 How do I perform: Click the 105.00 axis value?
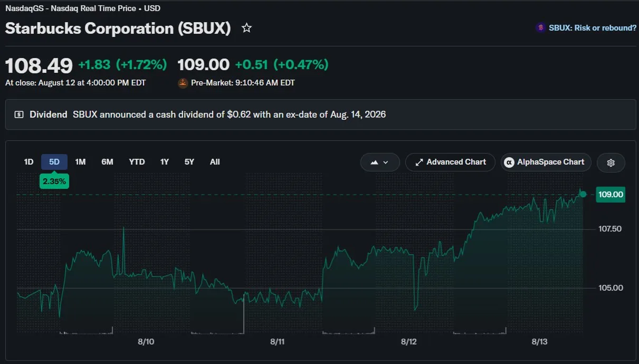pyautogui.click(x=610, y=288)
